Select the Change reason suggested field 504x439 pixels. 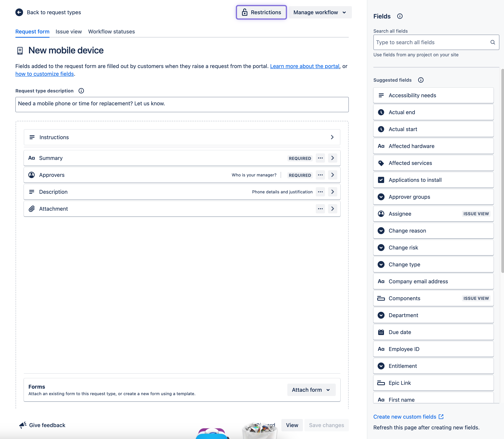(x=433, y=231)
